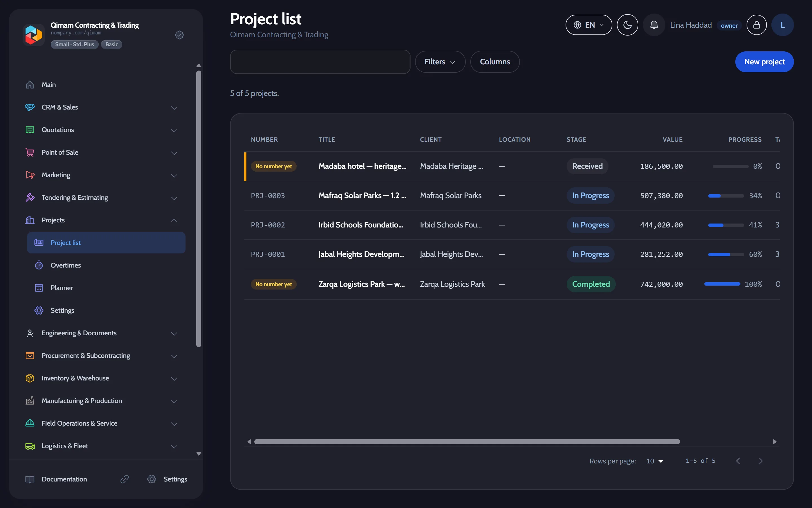Toggle dark mode with the moon button
The width and height of the screenshot is (812, 508).
click(627, 25)
